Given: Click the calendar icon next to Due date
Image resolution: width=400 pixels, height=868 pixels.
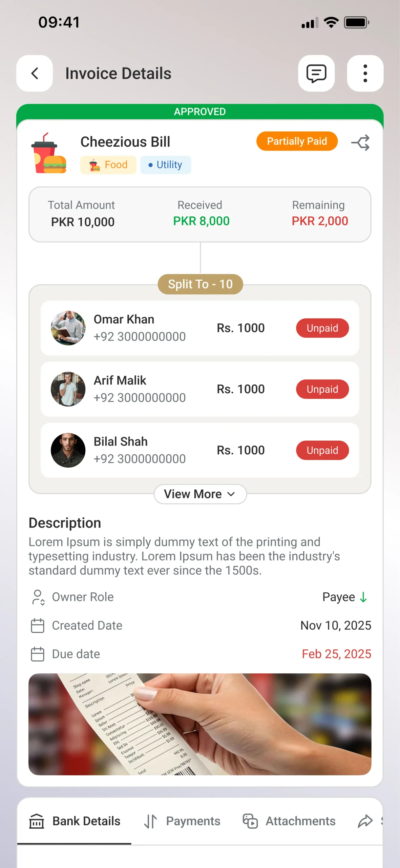Looking at the screenshot, I should pos(38,654).
